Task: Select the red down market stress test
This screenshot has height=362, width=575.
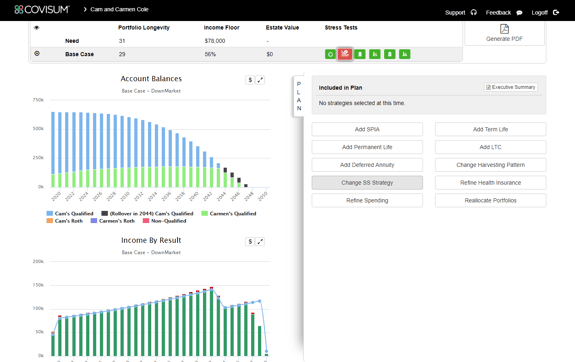Action: click(345, 54)
